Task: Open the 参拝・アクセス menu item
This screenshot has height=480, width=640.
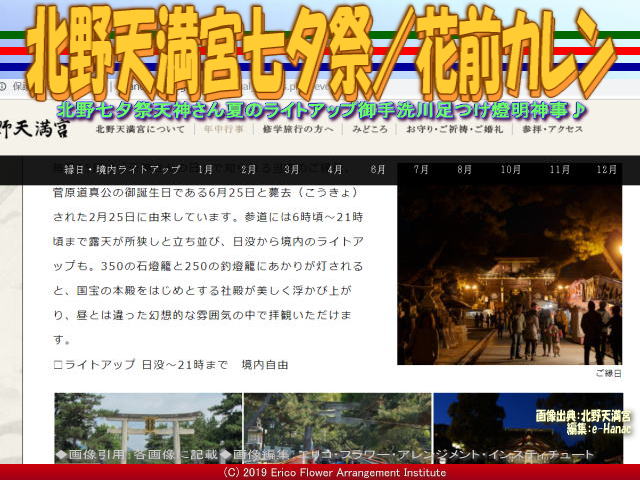Action: coord(552,129)
